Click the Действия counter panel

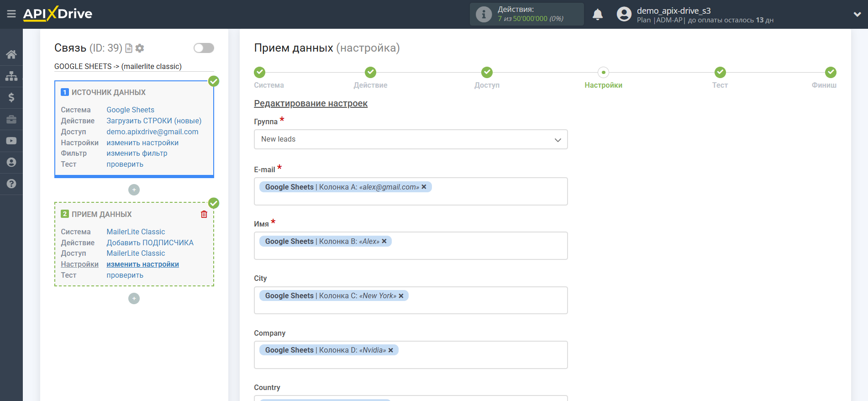tap(526, 14)
